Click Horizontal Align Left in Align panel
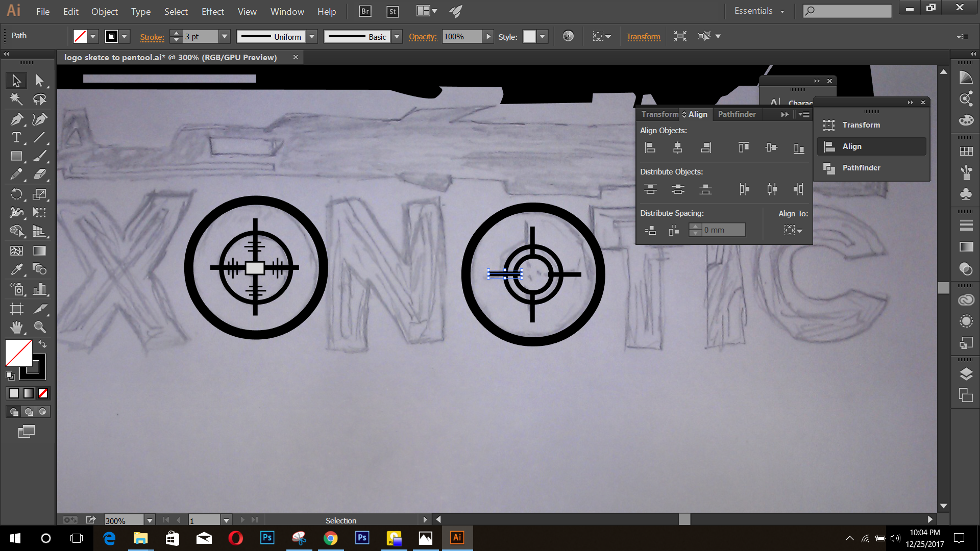Viewport: 980px width, 551px height. (x=650, y=148)
